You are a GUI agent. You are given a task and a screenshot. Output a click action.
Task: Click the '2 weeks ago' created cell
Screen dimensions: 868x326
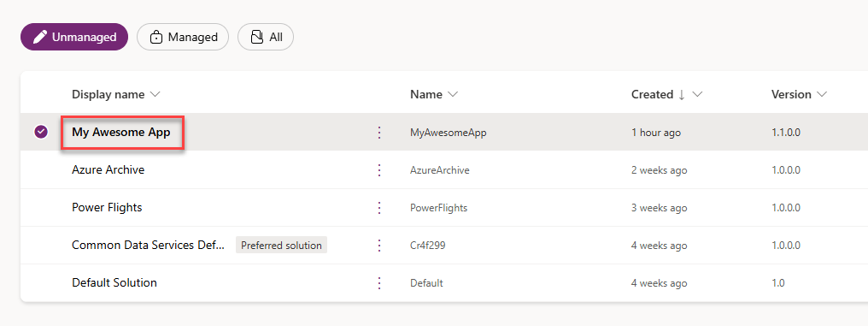(x=660, y=170)
